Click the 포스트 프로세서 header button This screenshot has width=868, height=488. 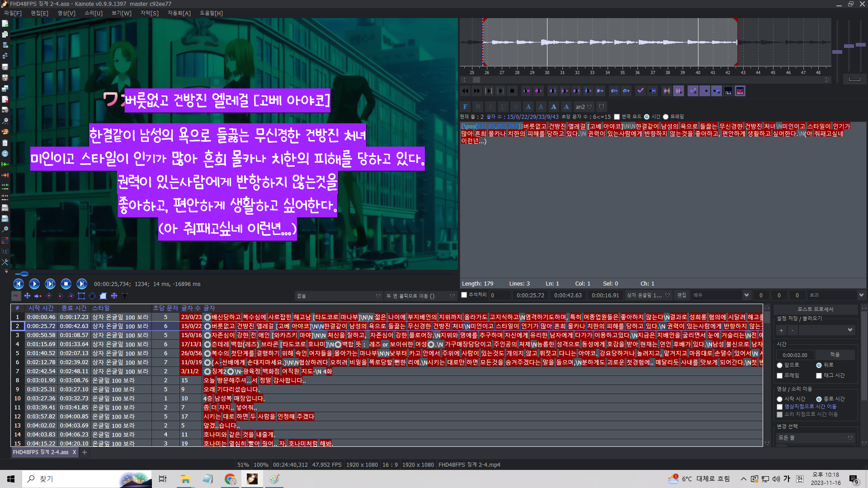(816, 309)
